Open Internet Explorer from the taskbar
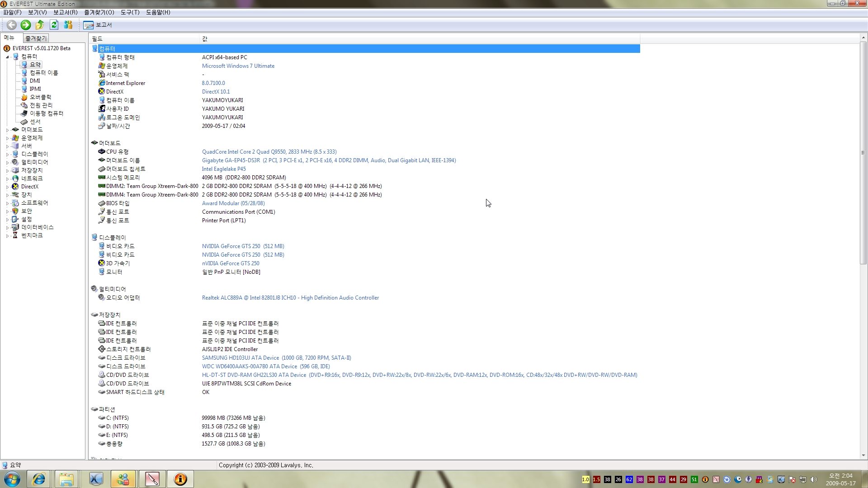The height and width of the screenshot is (488, 868). [39, 479]
